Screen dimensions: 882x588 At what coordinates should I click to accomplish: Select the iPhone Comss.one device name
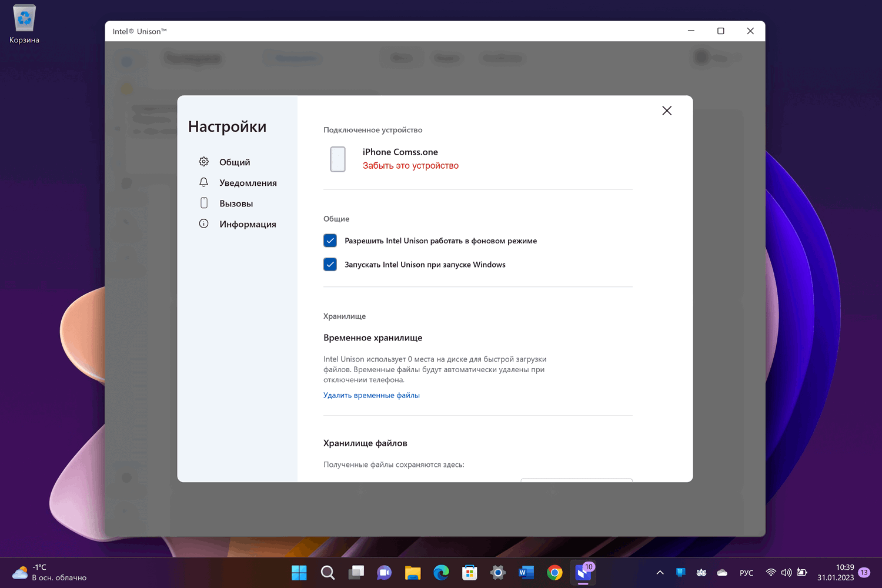click(x=400, y=152)
